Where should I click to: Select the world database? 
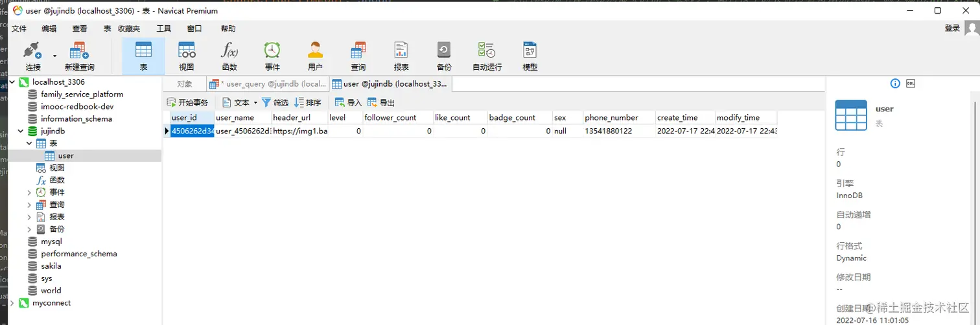coord(51,291)
